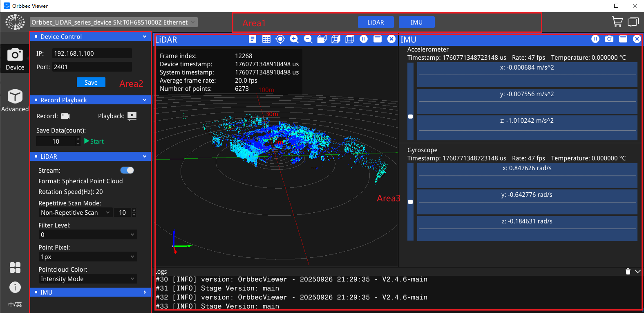Click the Playback icon
Image resolution: width=644 pixels, height=313 pixels.
click(132, 116)
